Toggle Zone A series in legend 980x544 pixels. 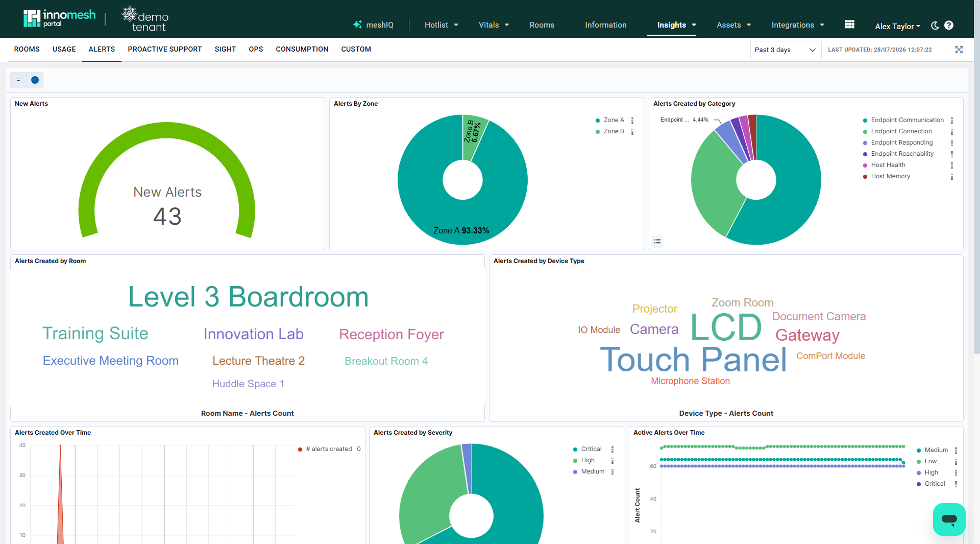[x=610, y=120]
